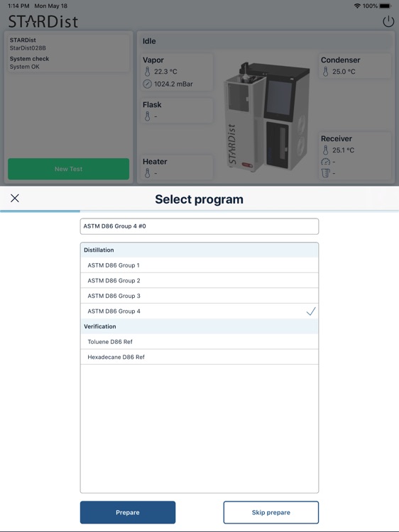Click the Receiver speed gauge icon
The image size is (399, 532).
(325, 162)
